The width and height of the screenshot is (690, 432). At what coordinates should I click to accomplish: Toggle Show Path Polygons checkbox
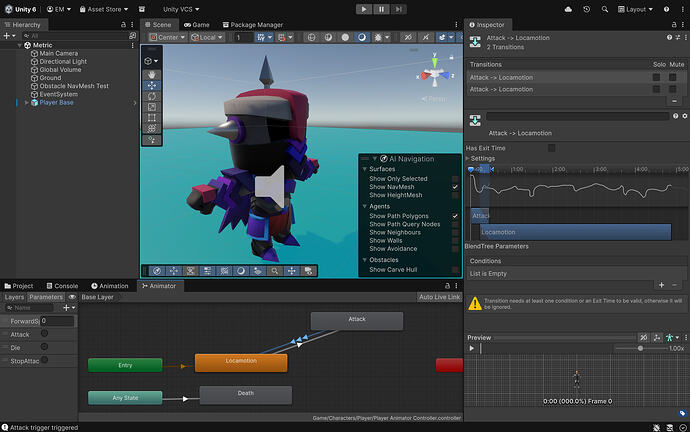pyautogui.click(x=455, y=216)
